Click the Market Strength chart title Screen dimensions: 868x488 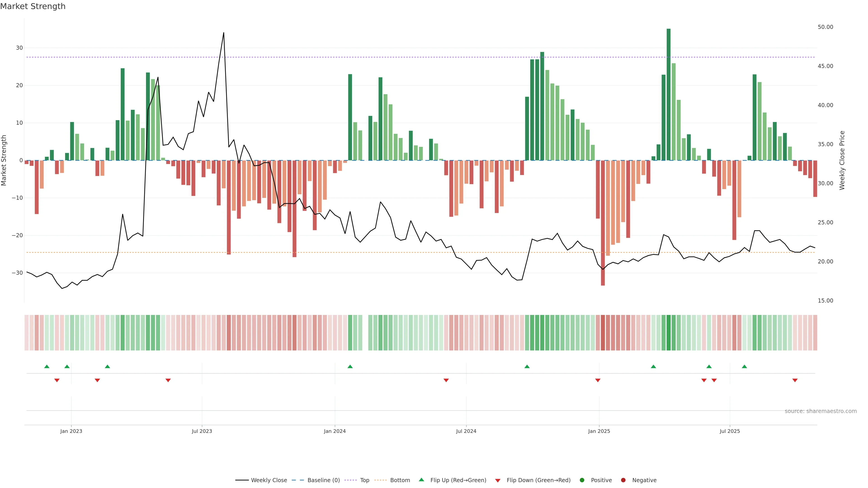[33, 6]
